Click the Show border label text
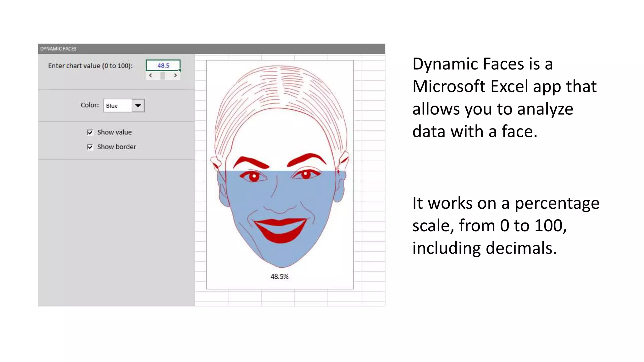 click(x=116, y=147)
